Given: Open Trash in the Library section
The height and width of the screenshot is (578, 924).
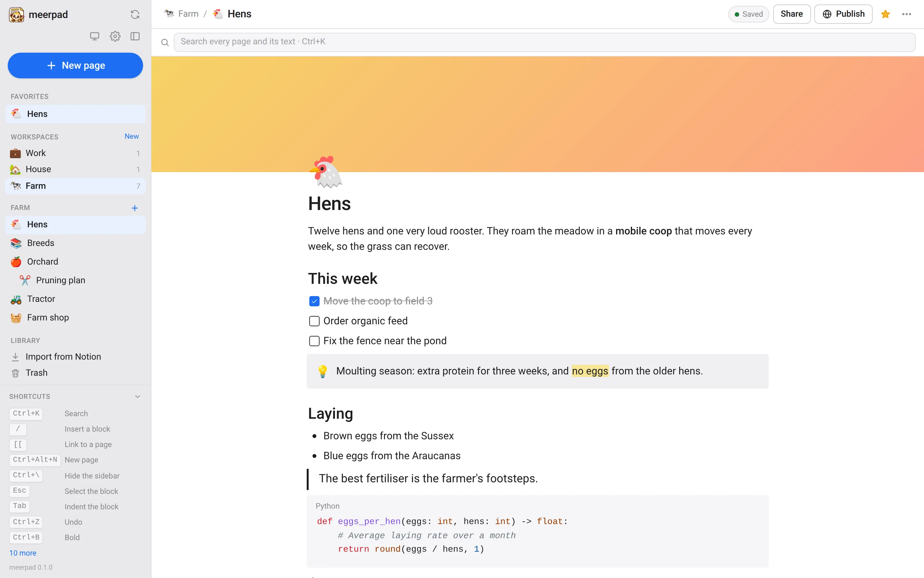Looking at the screenshot, I should (x=75, y=373).
